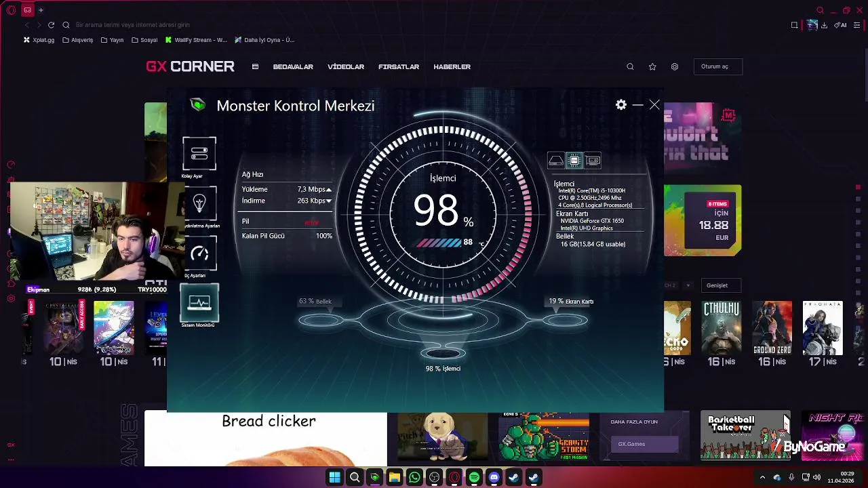Open the Windows Start menu

coord(334,478)
